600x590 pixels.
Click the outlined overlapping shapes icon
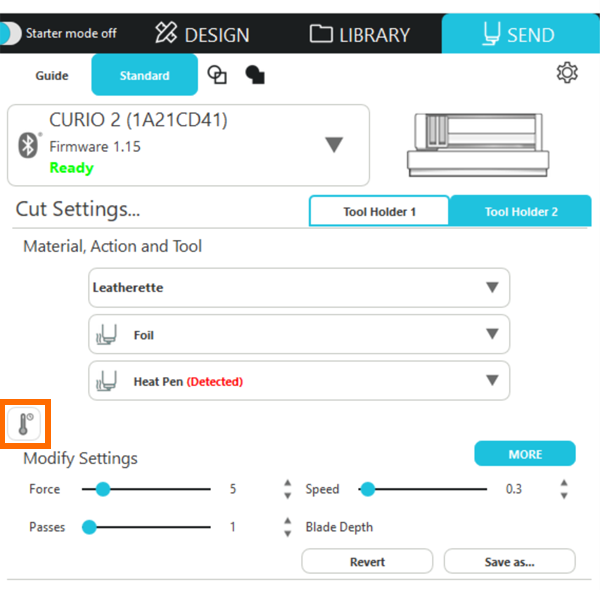(x=216, y=75)
